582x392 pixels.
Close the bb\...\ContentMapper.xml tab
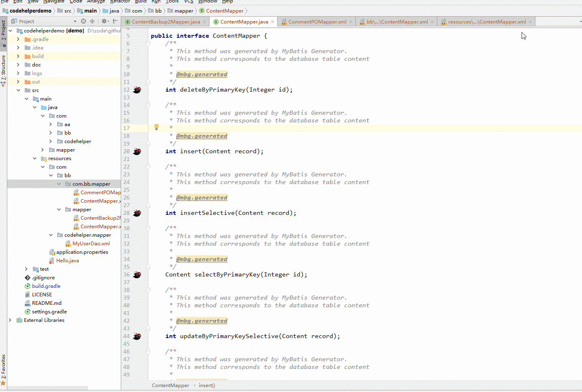(432, 22)
